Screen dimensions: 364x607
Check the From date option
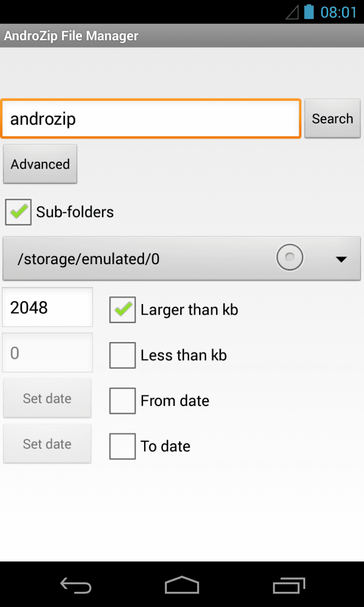[122, 401]
